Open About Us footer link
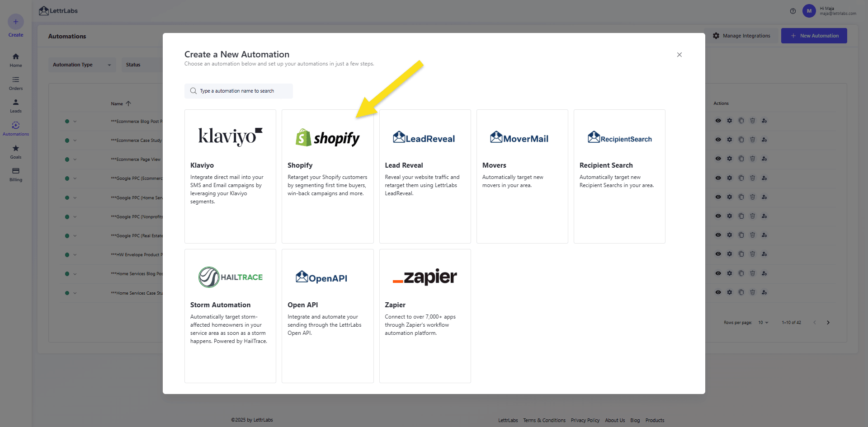Screen dimensions: 868x427 click(x=615, y=420)
